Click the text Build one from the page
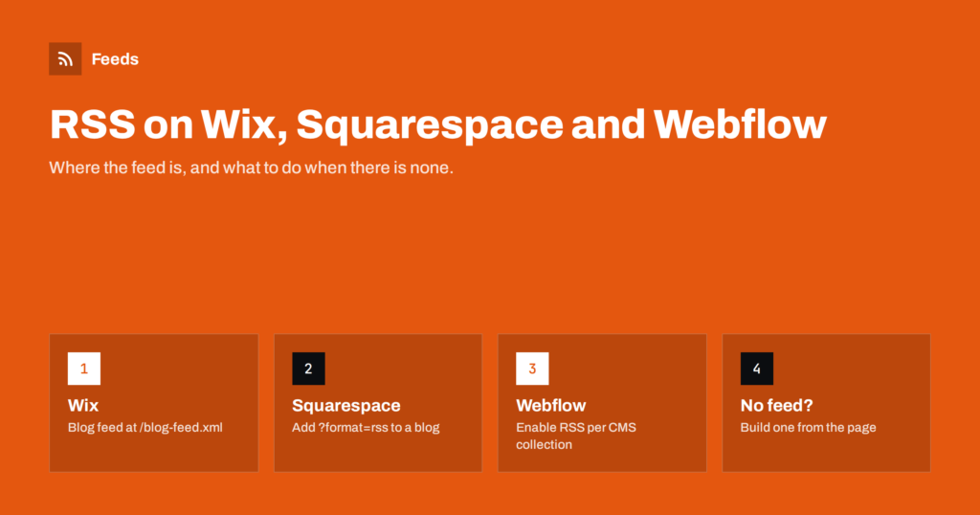 (808, 428)
